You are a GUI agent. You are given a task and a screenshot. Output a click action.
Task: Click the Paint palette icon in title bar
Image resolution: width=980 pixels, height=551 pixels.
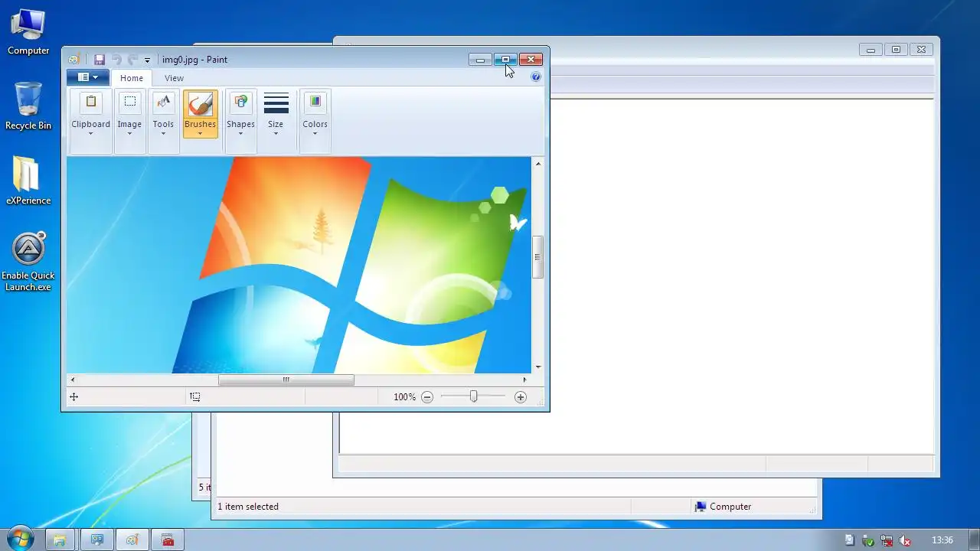[73, 60]
